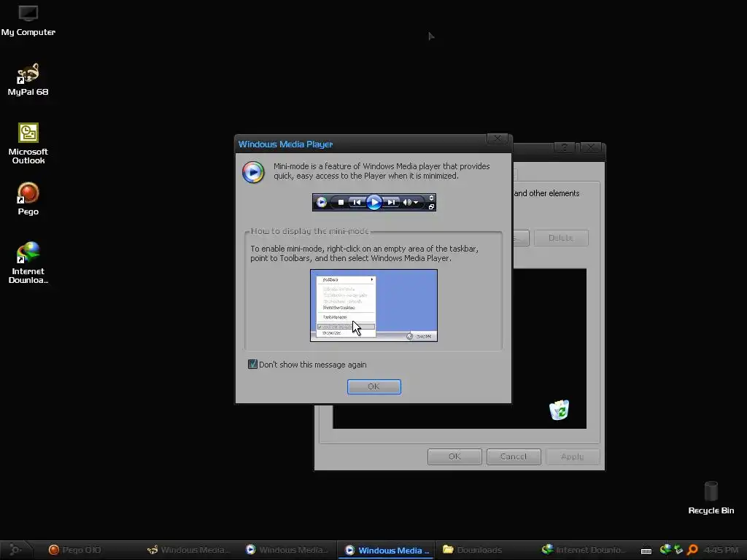Select the Pego desktop shortcut

pyautogui.click(x=28, y=199)
